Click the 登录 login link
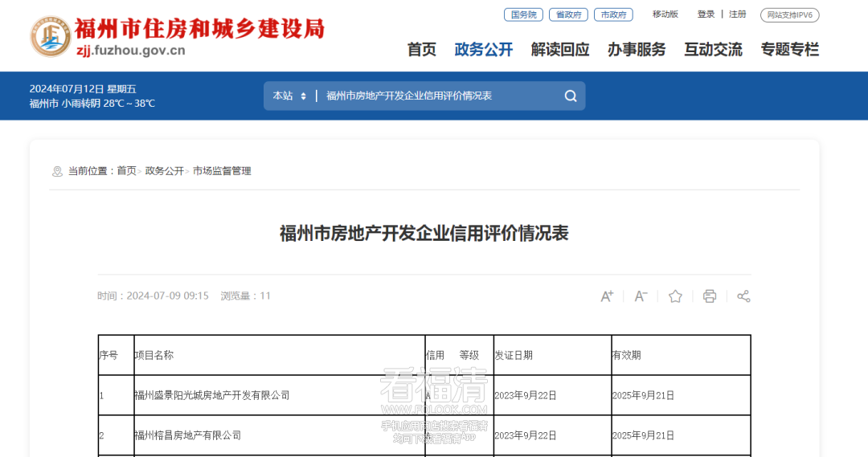This screenshot has height=457, width=868. tap(706, 14)
